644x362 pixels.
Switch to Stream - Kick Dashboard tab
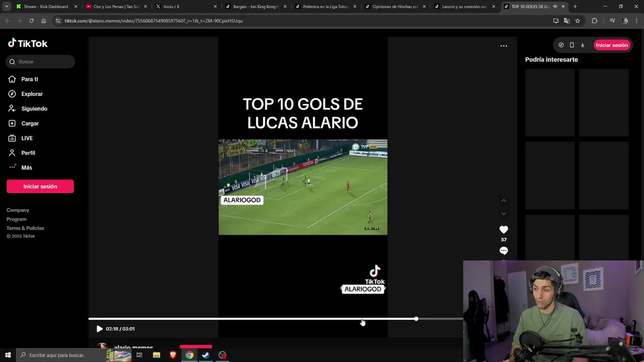click(x=45, y=7)
